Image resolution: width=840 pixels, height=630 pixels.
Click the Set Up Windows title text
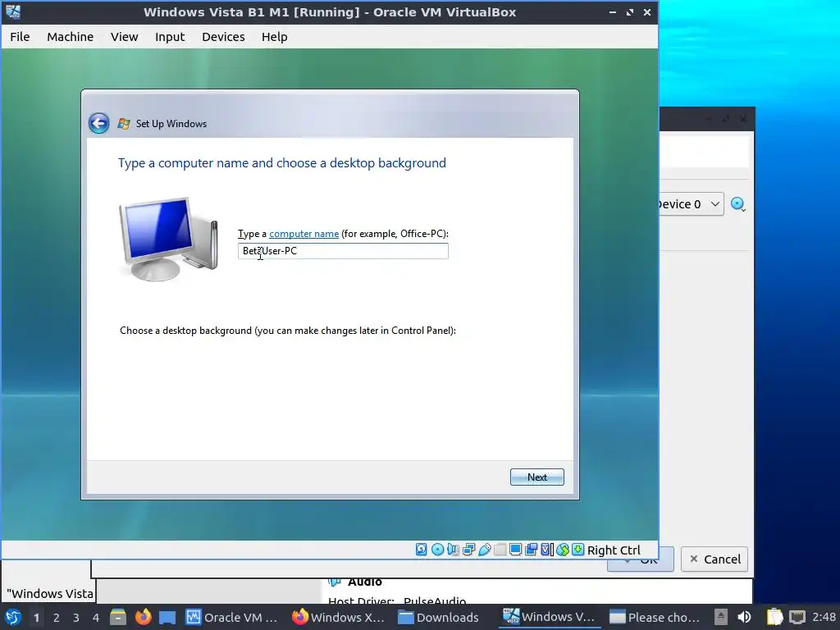[171, 124]
